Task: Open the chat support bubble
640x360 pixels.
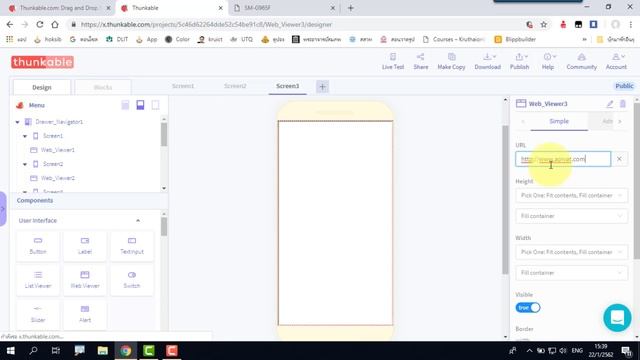Action: click(617, 318)
